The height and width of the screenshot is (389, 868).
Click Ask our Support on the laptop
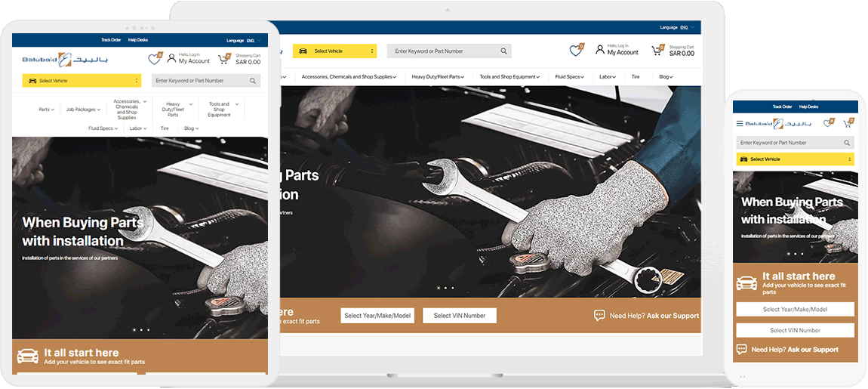(x=673, y=316)
